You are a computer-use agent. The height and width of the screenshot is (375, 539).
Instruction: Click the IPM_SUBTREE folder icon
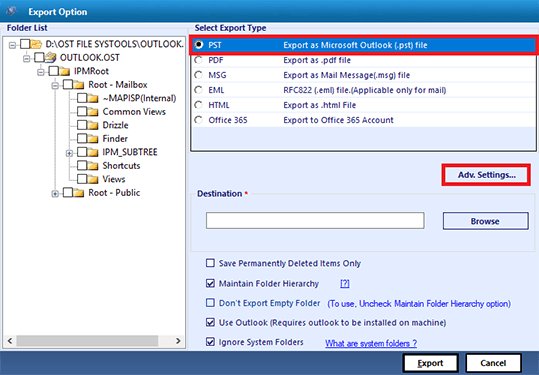point(92,152)
